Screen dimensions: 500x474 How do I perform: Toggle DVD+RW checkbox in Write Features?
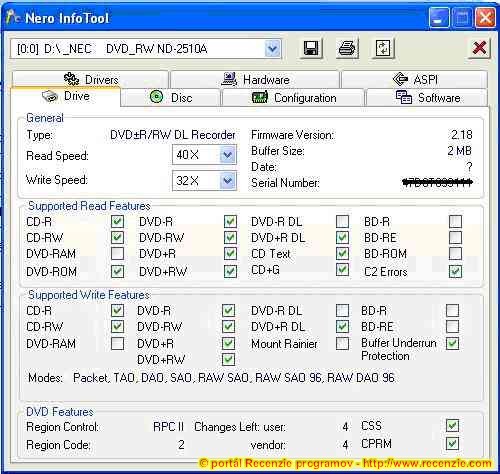[x=228, y=359]
